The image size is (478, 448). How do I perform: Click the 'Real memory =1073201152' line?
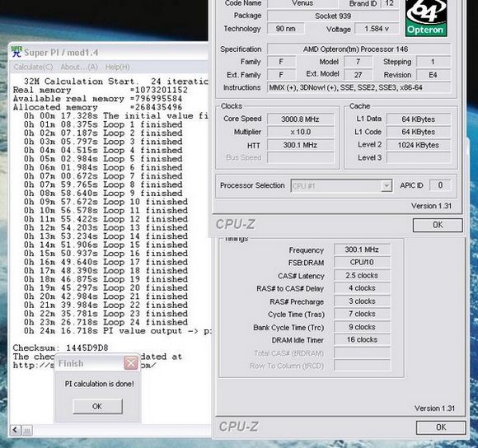[x=101, y=90]
